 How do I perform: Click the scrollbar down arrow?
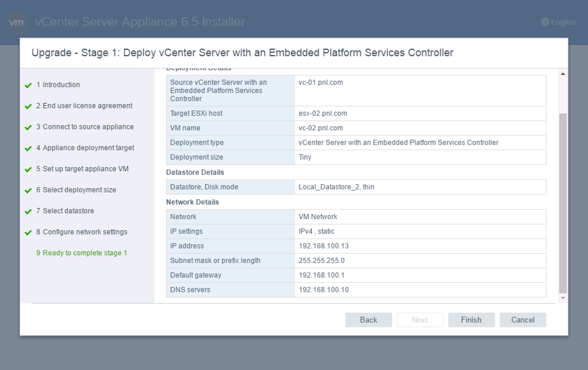(x=563, y=298)
